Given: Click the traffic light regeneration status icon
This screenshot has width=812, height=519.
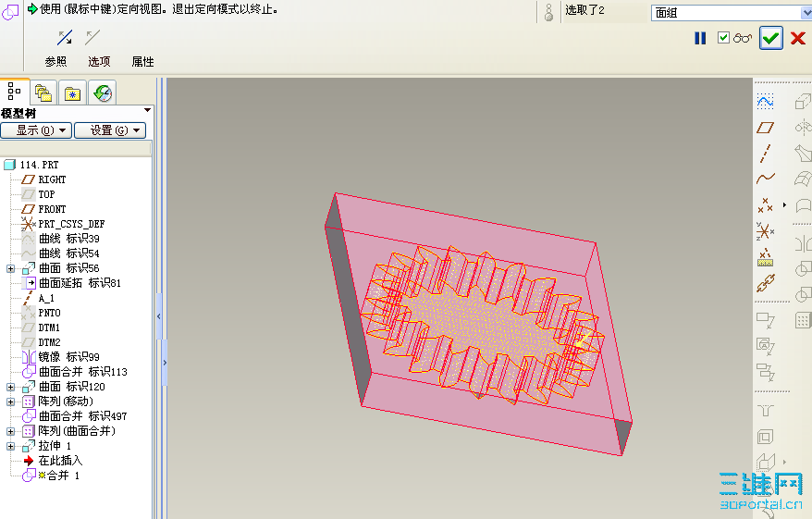Looking at the screenshot, I should point(549,12).
